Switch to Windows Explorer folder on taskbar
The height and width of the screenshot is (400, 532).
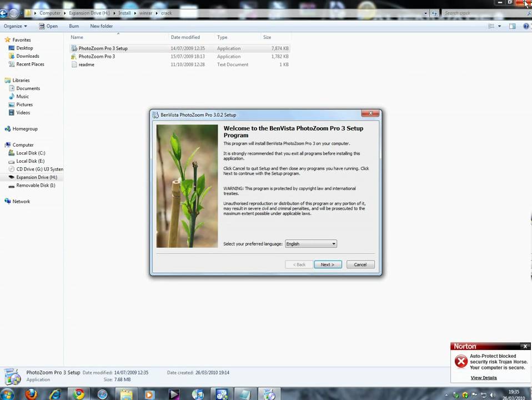(126, 394)
